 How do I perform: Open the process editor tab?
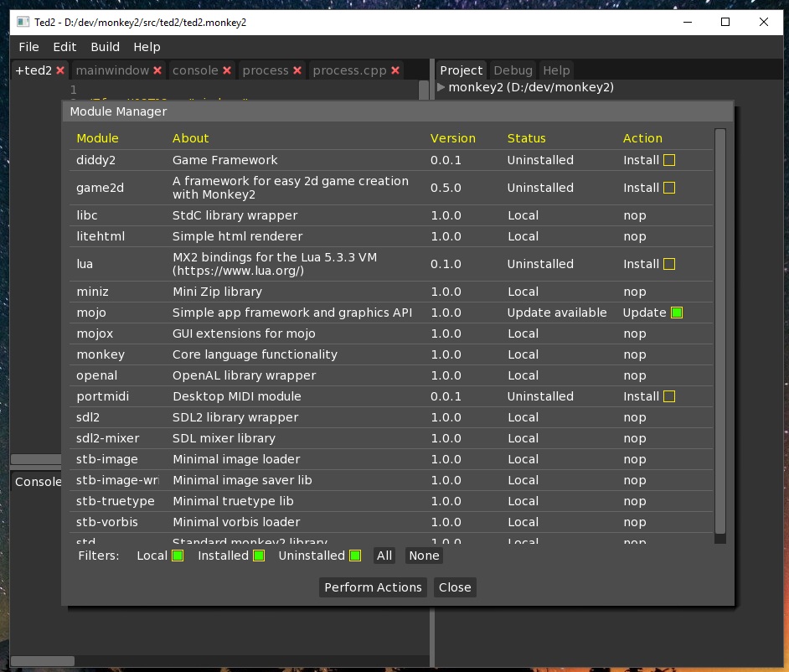[x=266, y=70]
